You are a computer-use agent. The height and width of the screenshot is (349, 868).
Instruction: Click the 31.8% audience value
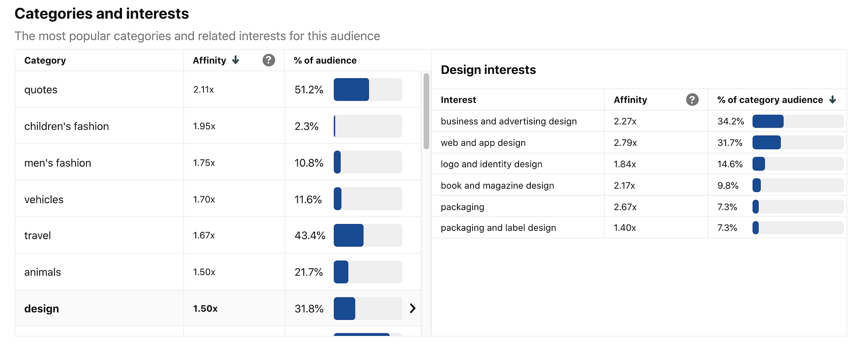tap(309, 308)
